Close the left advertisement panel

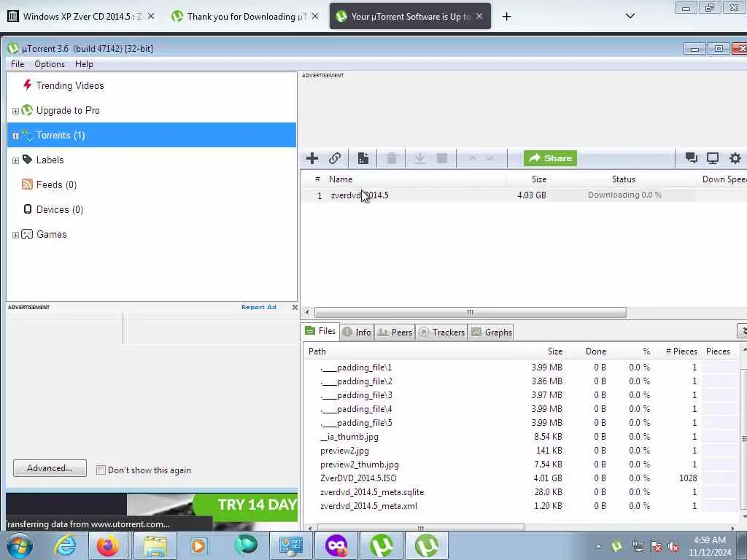click(x=295, y=308)
